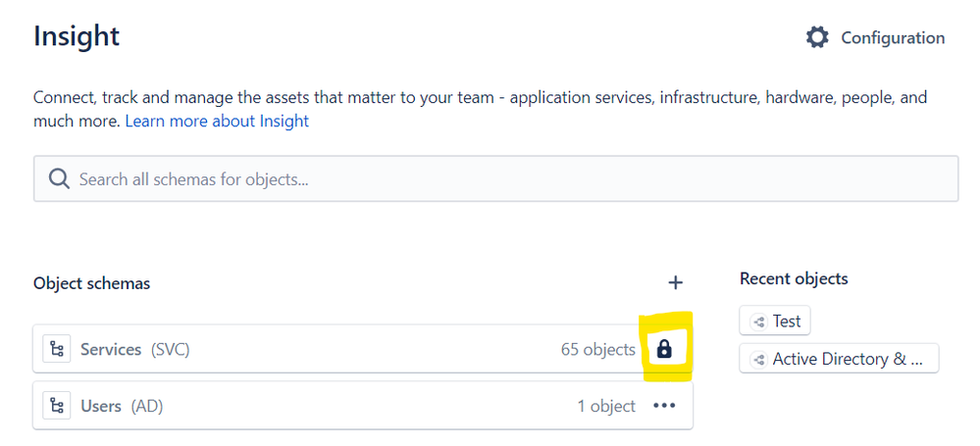Click the Recent objects heading
This screenshot has width=980, height=446.
coord(794,278)
